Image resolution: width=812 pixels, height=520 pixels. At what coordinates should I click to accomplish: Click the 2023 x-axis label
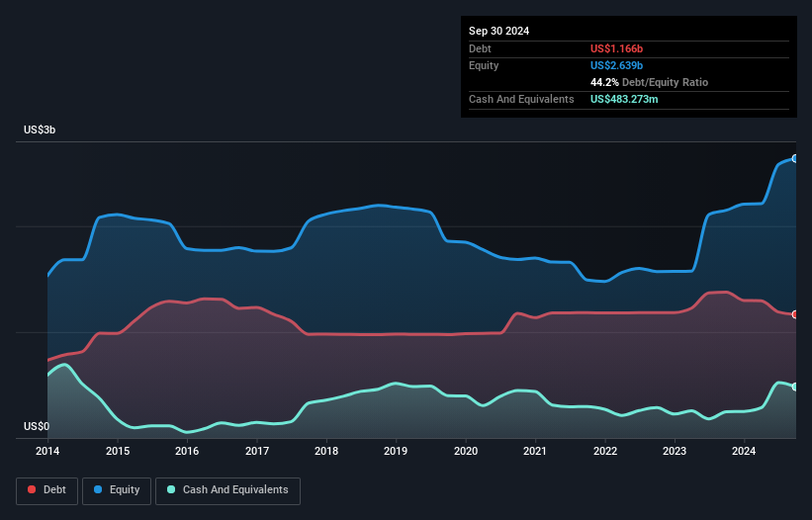(x=675, y=451)
